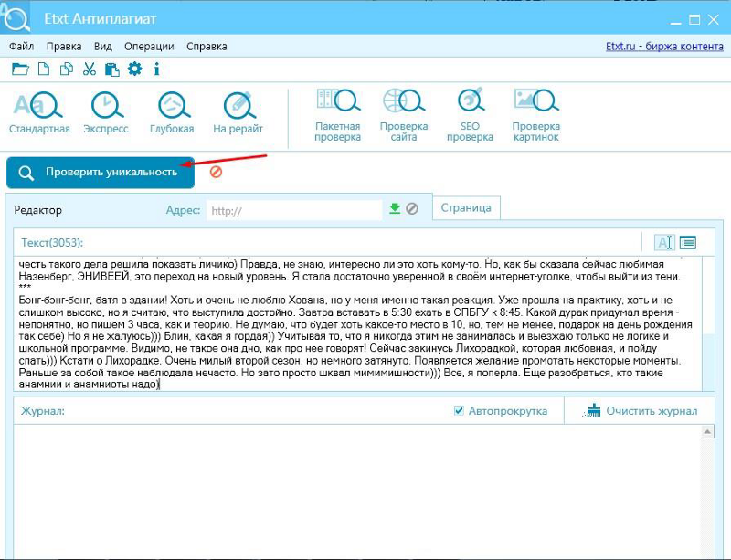Toggle the Автопрокрутка checkbox
This screenshot has height=560, width=731.
(460, 411)
